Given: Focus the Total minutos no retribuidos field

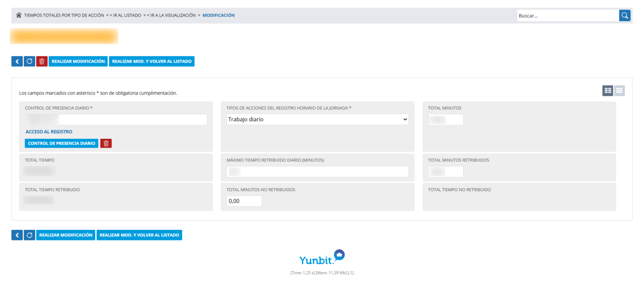Looking at the screenshot, I should [x=244, y=201].
